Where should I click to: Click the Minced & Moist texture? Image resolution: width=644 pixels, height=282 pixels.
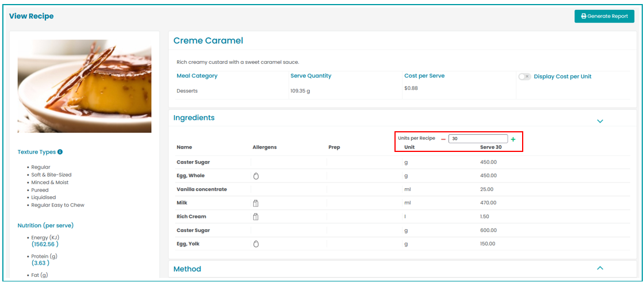[49, 182]
